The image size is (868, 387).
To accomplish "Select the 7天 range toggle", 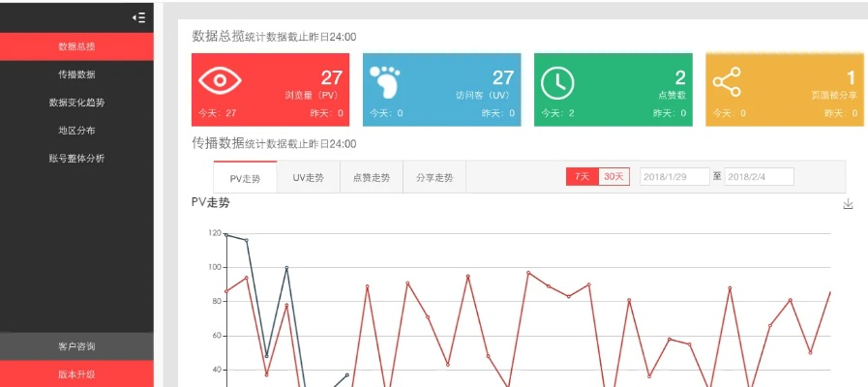I will point(582,176).
